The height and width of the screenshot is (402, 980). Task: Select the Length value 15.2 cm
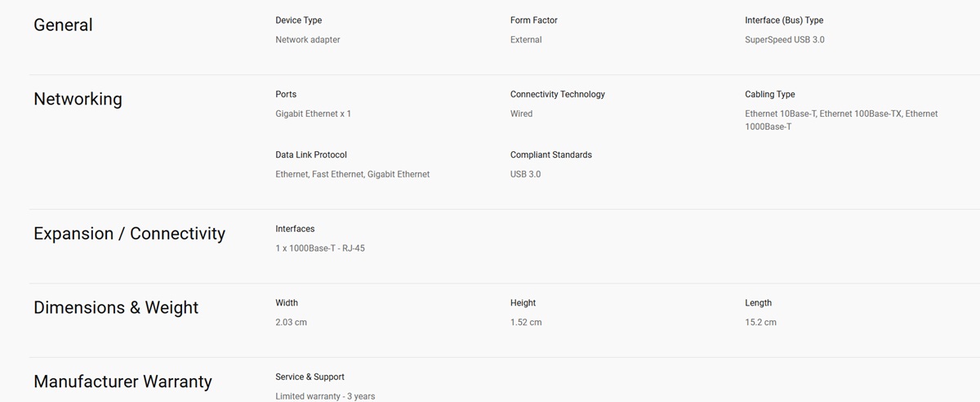coord(761,323)
